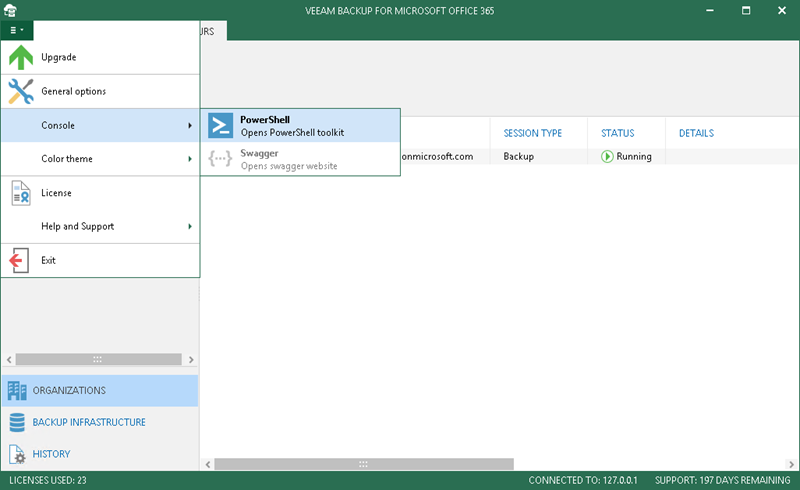Minimize the Veeam Backup window
The height and width of the screenshot is (490, 800).
click(x=710, y=10)
